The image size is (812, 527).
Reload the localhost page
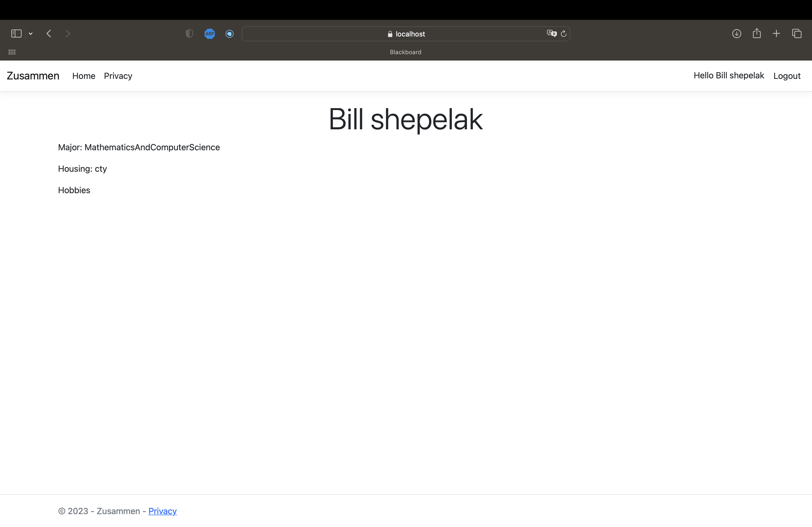[x=564, y=33]
